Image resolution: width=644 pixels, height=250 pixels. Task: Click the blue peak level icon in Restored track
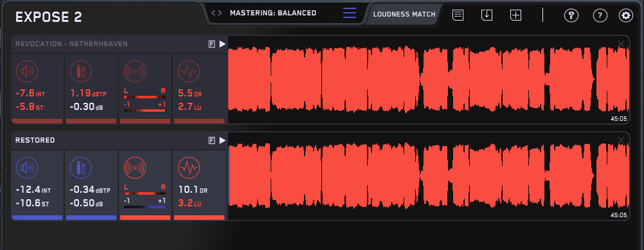pyautogui.click(x=81, y=168)
